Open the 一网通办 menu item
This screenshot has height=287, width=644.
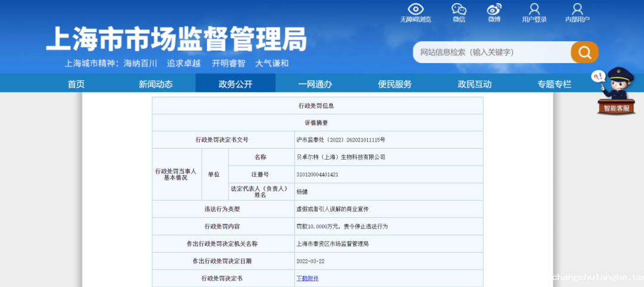pyautogui.click(x=315, y=85)
